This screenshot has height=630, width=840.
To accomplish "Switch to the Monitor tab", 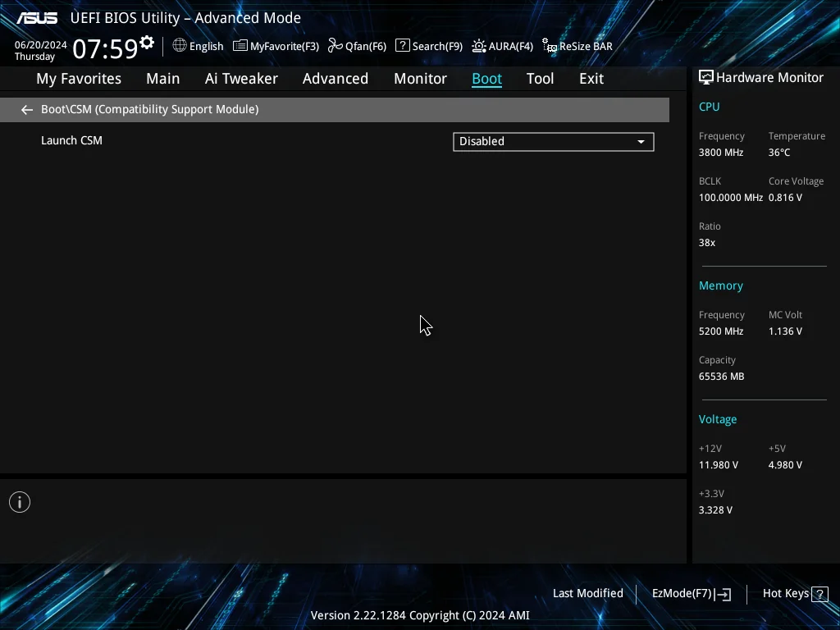I will [420, 79].
